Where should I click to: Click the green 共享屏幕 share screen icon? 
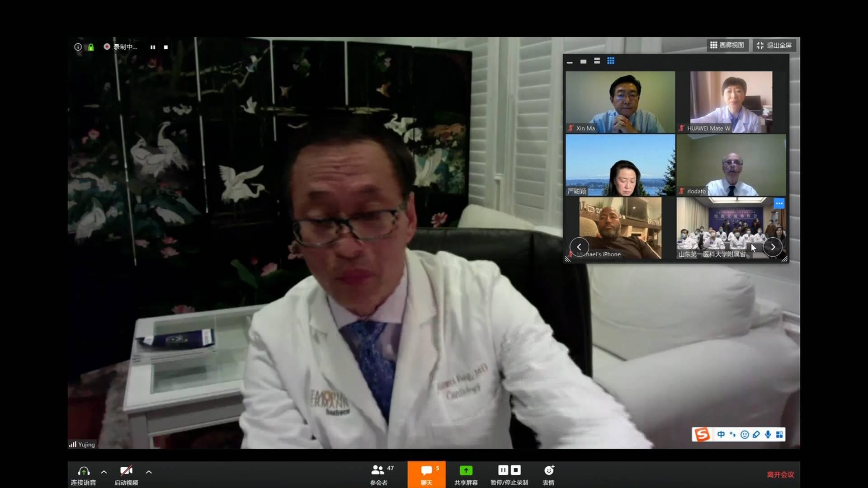point(466,471)
